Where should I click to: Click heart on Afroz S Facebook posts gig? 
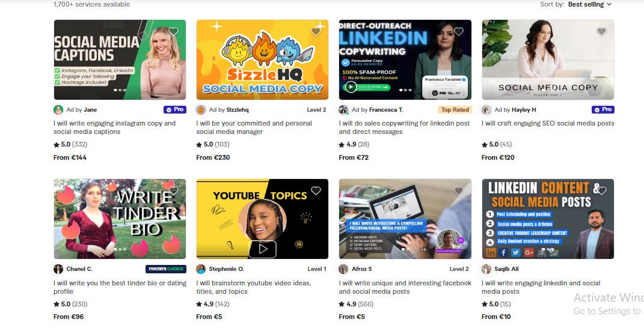click(459, 190)
